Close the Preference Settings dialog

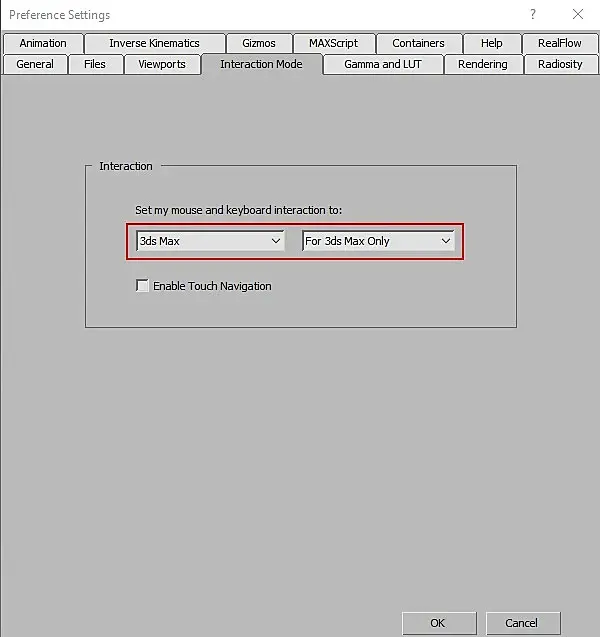pyautogui.click(x=578, y=14)
